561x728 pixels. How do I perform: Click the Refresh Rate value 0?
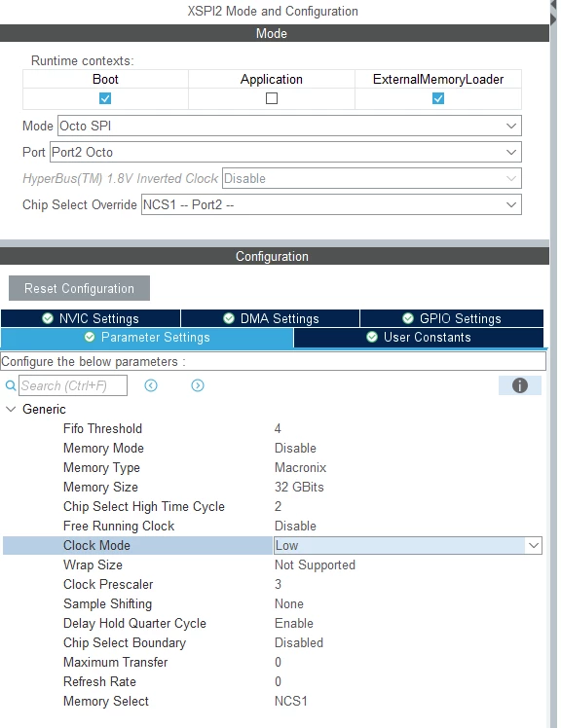tap(278, 682)
